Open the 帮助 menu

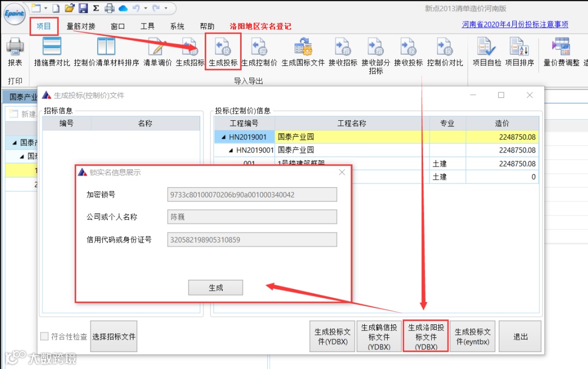[x=207, y=26]
